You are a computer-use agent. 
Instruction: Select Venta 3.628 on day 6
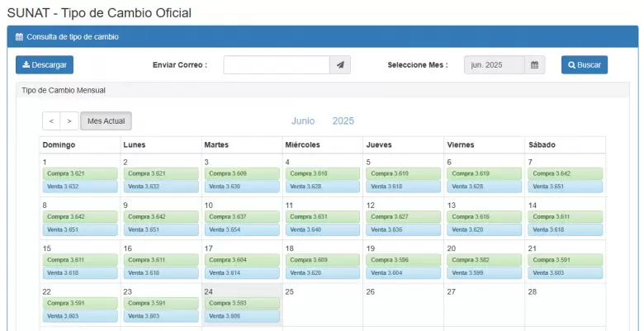(x=484, y=187)
